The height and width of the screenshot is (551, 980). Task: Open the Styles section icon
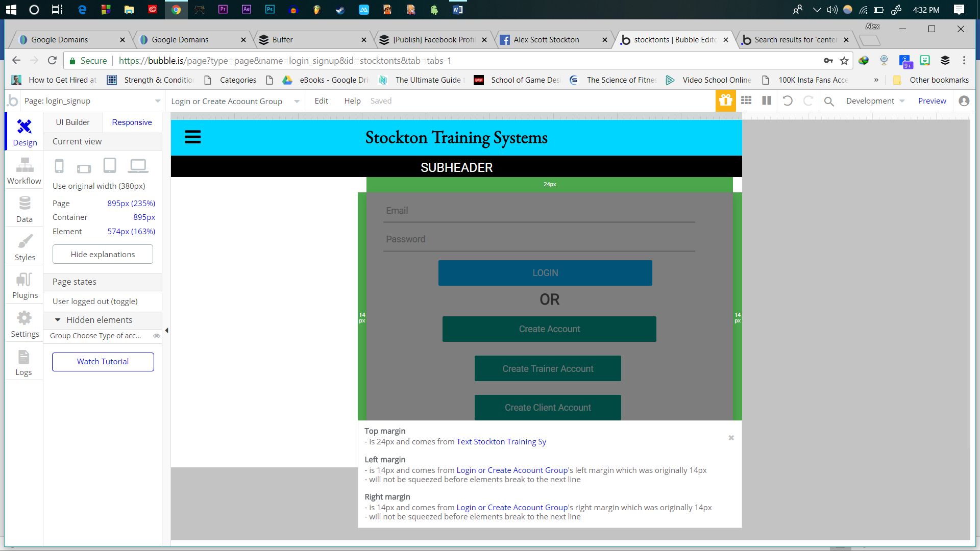24,247
